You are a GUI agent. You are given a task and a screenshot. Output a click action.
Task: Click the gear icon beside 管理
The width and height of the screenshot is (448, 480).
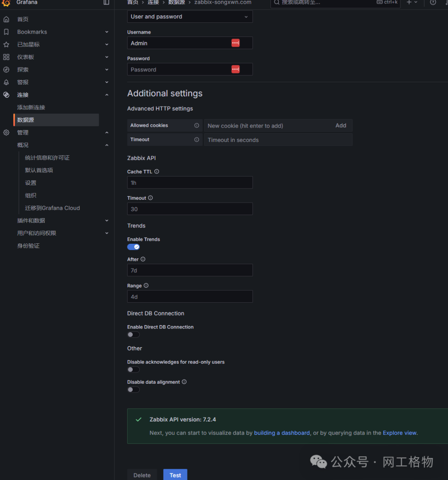coord(6,132)
